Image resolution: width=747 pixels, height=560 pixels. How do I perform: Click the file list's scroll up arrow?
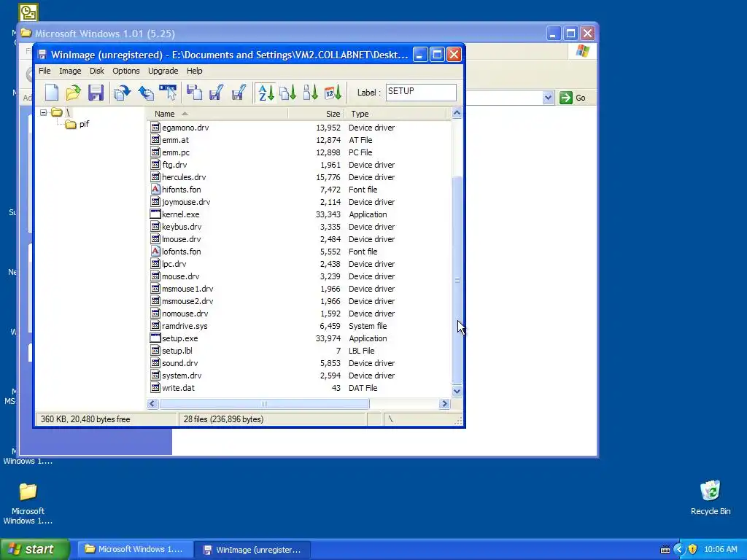coord(457,113)
